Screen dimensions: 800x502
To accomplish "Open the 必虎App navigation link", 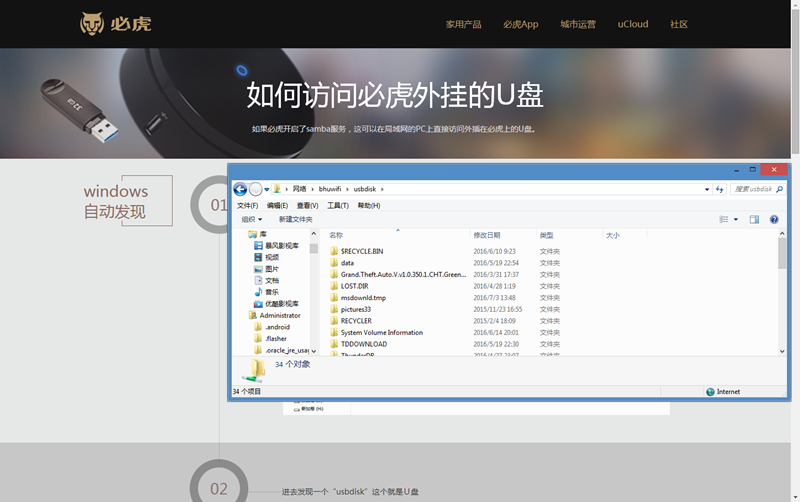I will coord(520,24).
